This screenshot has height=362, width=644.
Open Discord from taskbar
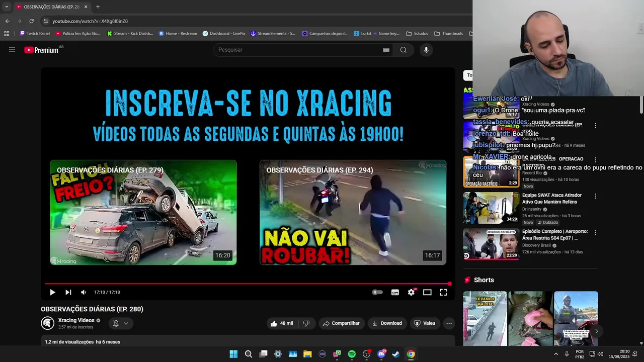tap(381, 354)
